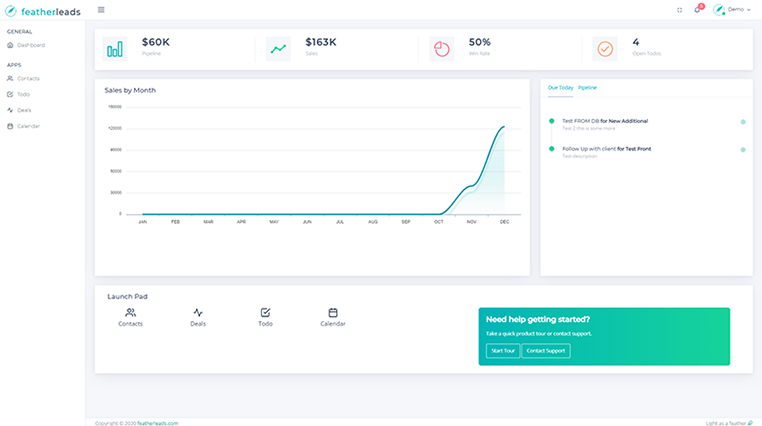The height and width of the screenshot is (426, 762).
Task: Toggle the hamburger sidebar menu
Action: pos(101,9)
